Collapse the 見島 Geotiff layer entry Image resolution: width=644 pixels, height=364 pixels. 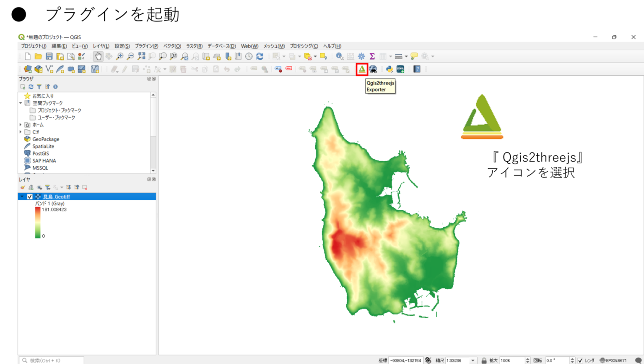pyautogui.click(x=21, y=196)
